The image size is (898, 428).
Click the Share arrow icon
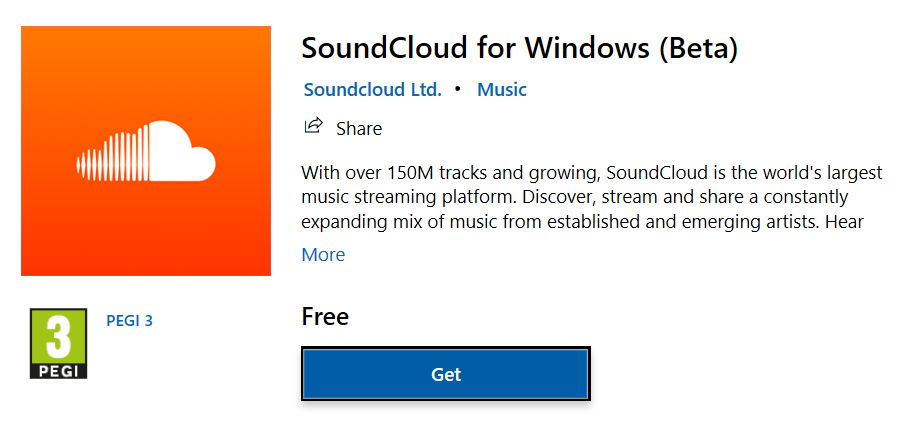tap(313, 126)
